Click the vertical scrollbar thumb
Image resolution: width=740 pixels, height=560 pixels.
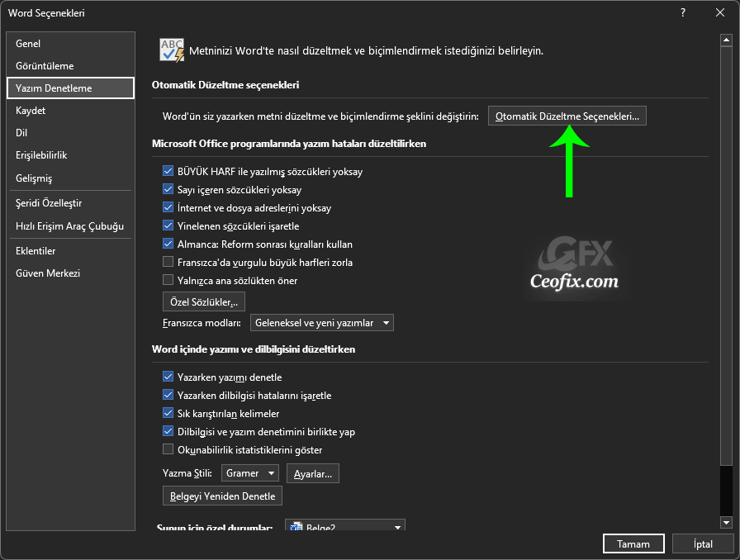(x=726, y=255)
